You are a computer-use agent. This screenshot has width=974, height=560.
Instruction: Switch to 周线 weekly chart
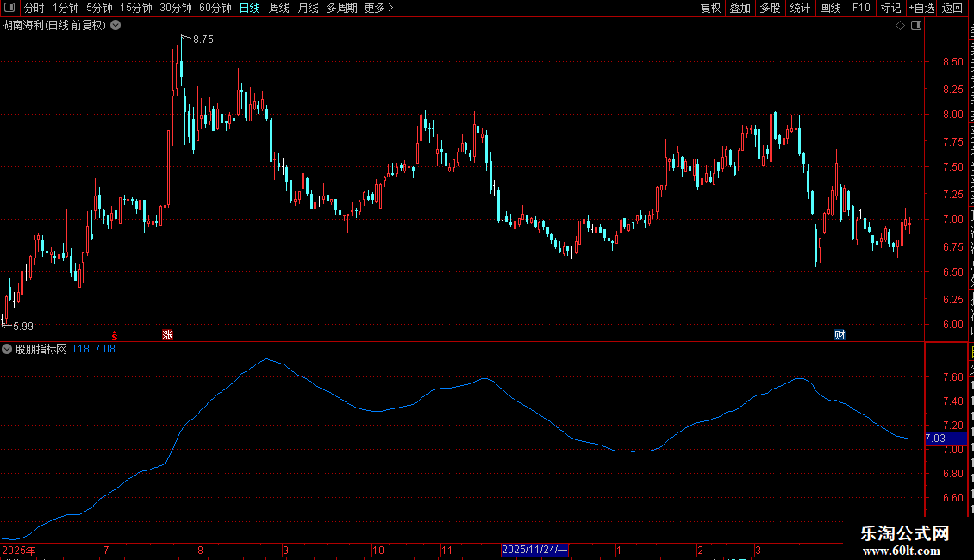click(279, 8)
